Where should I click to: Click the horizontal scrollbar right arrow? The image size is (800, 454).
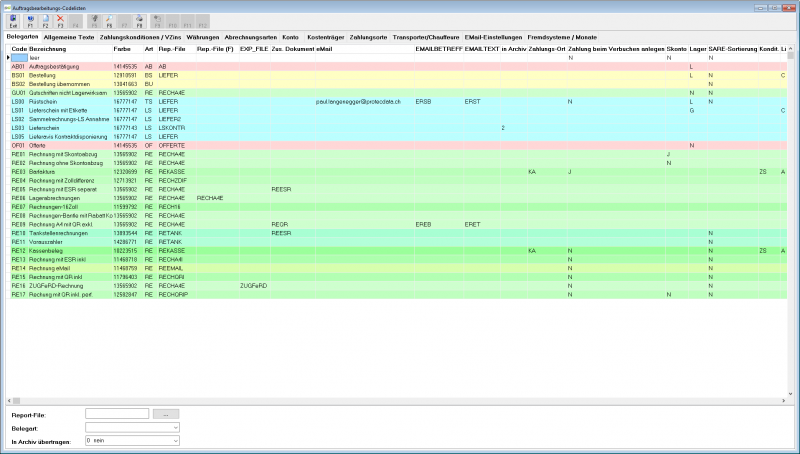click(784, 401)
